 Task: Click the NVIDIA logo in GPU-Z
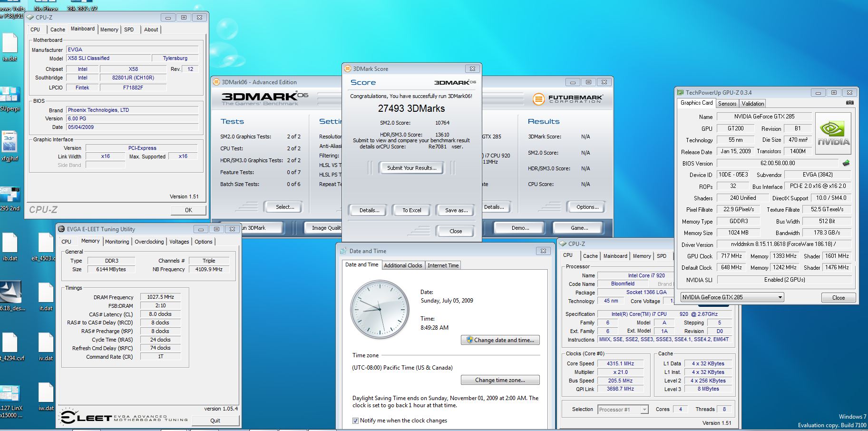tap(833, 134)
